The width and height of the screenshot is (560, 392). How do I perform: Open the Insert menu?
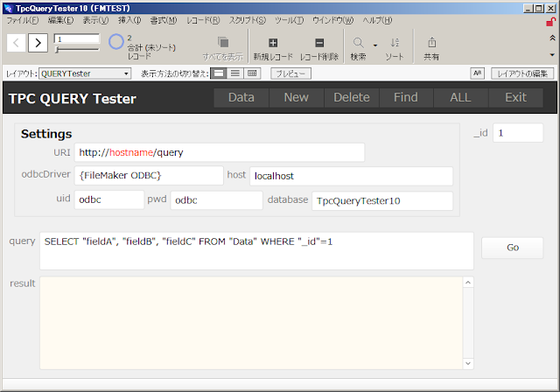click(129, 20)
